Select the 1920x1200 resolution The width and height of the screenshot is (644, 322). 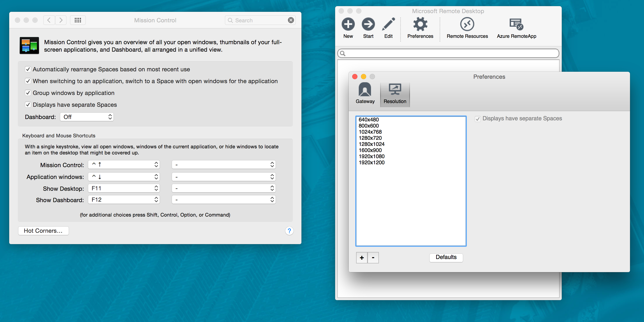coord(411,163)
